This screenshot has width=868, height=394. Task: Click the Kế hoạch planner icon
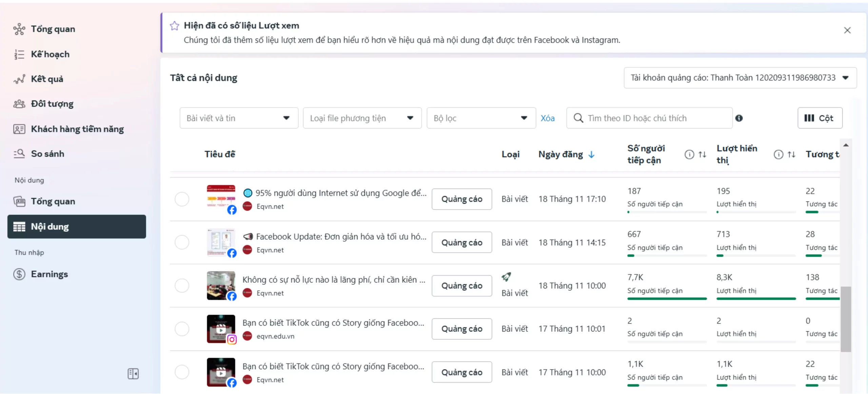[x=19, y=54]
